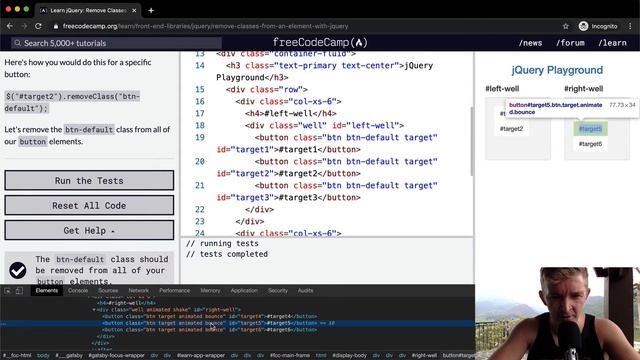Click the '// tests completed' console line
Image resolution: width=640 pixels, height=360 pixels.
(227, 254)
